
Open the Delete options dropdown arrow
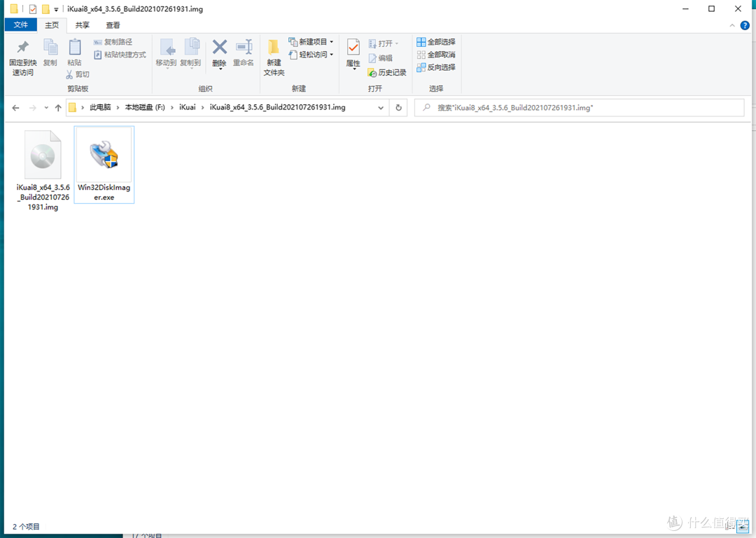pyautogui.click(x=220, y=69)
